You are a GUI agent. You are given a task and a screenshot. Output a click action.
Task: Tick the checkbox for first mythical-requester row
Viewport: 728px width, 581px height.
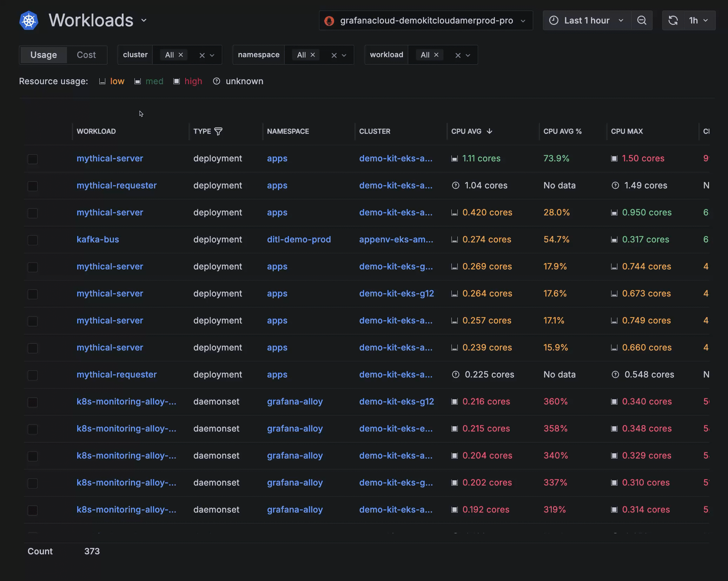click(x=33, y=186)
